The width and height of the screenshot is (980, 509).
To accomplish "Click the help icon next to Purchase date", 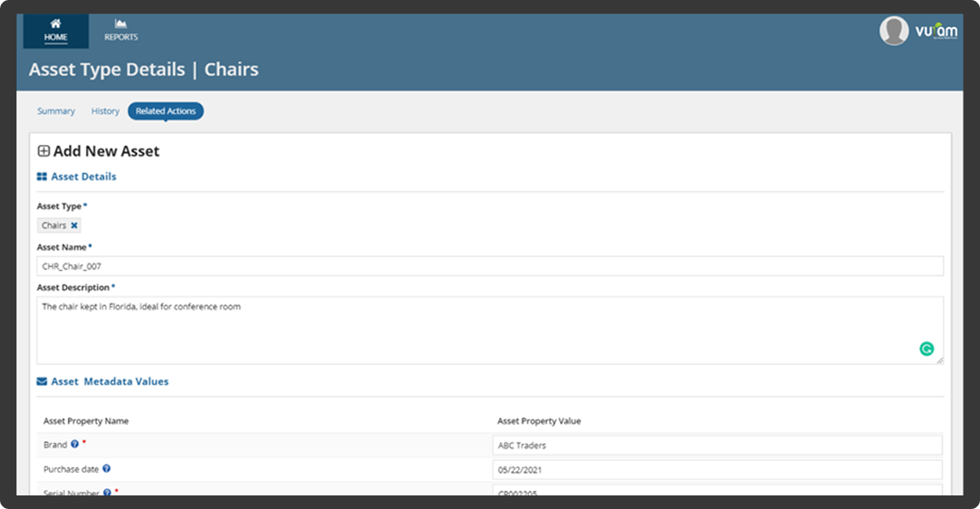I will coord(106,468).
